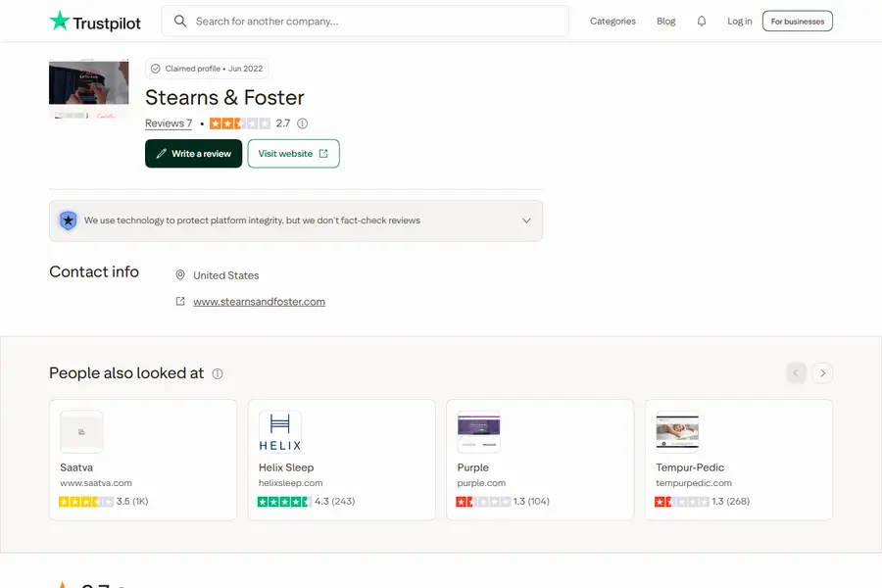Open the Categories menu
The height and width of the screenshot is (588, 882).
(x=612, y=22)
